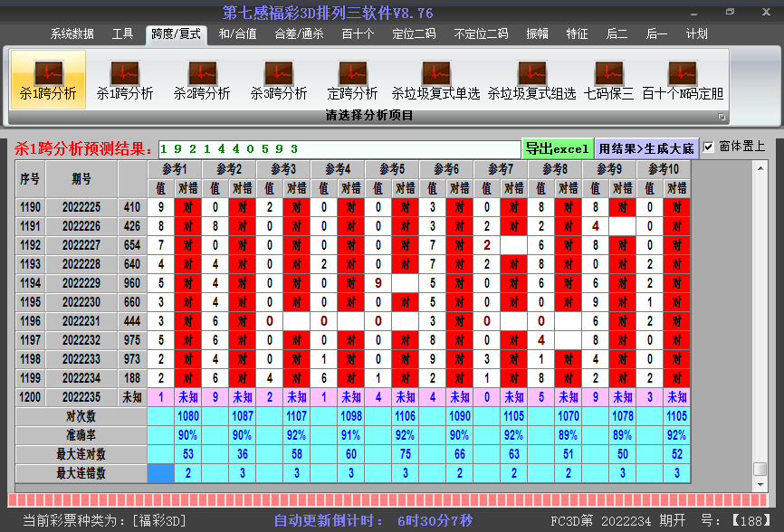Click the 准确率 row label

(81, 435)
